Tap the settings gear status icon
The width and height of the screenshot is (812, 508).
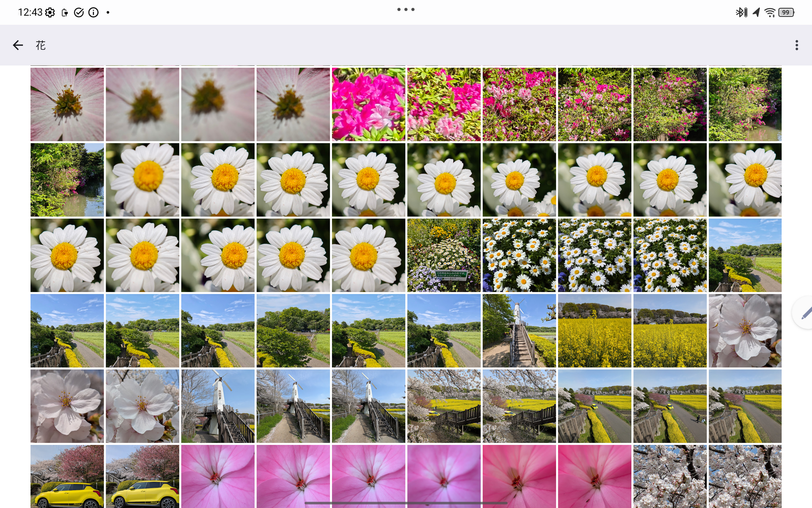pos(50,13)
